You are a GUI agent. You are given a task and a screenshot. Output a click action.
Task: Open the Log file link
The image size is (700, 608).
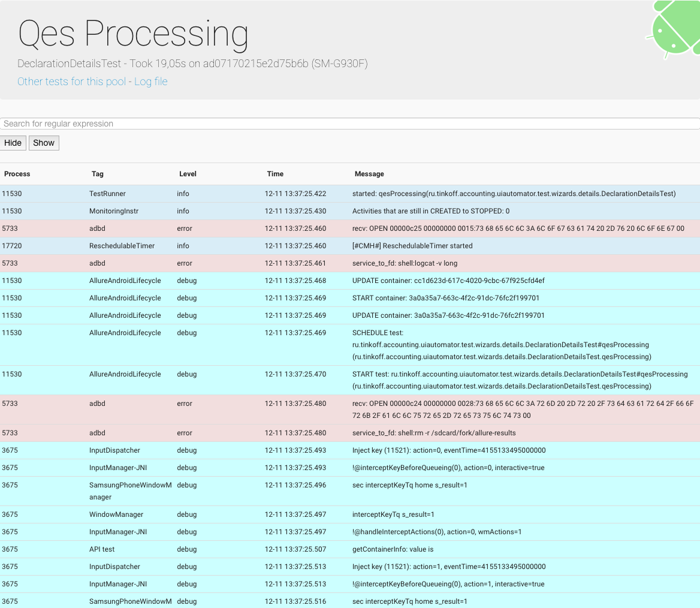(x=150, y=82)
